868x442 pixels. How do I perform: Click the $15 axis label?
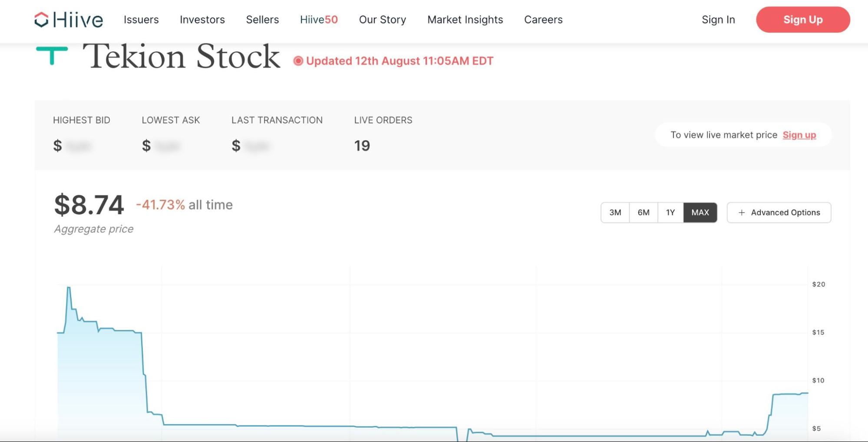[818, 332]
